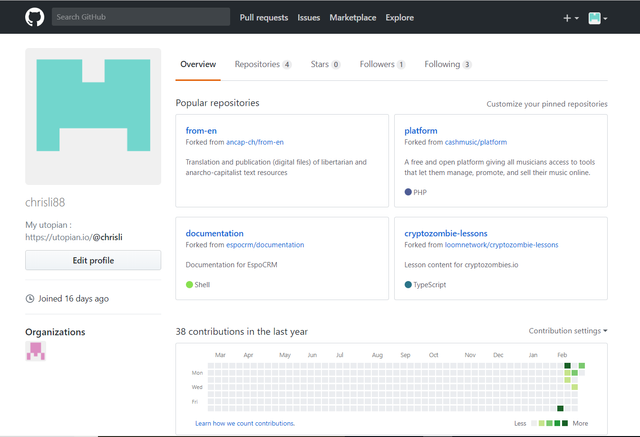The height and width of the screenshot is (437, 640).
Task: Open the user avatar menu in header
Action: [x=598, y=18]
